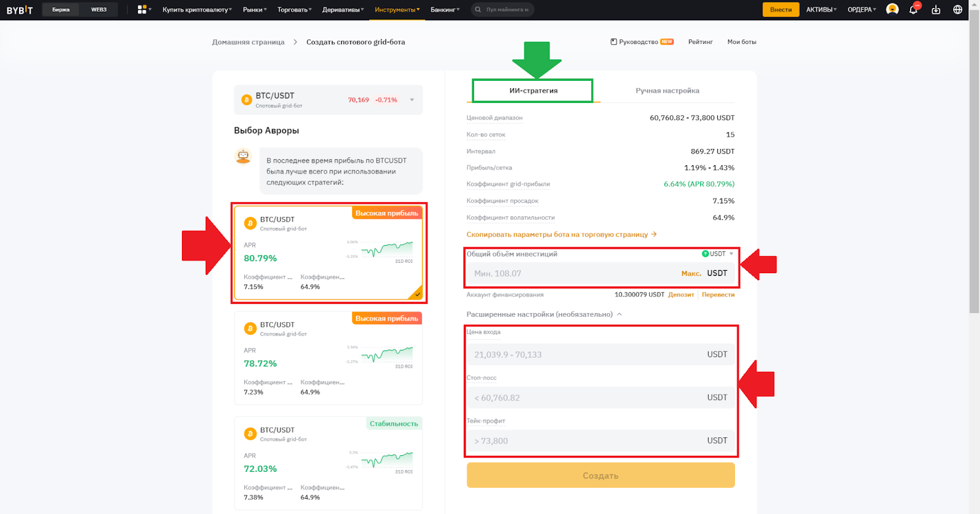Click the Цена входа input field
980x514 pixels.
coord(600,354)
